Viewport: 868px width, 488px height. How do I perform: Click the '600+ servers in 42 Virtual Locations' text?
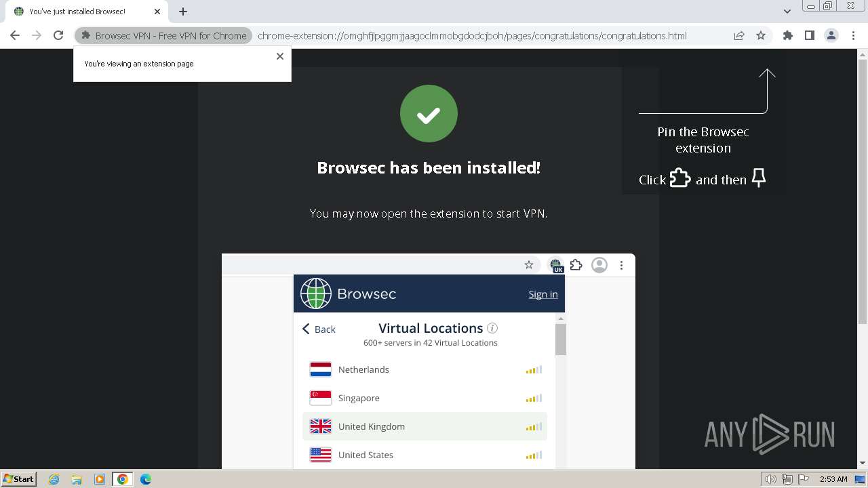pyautogui.click(x=431, y=343)
